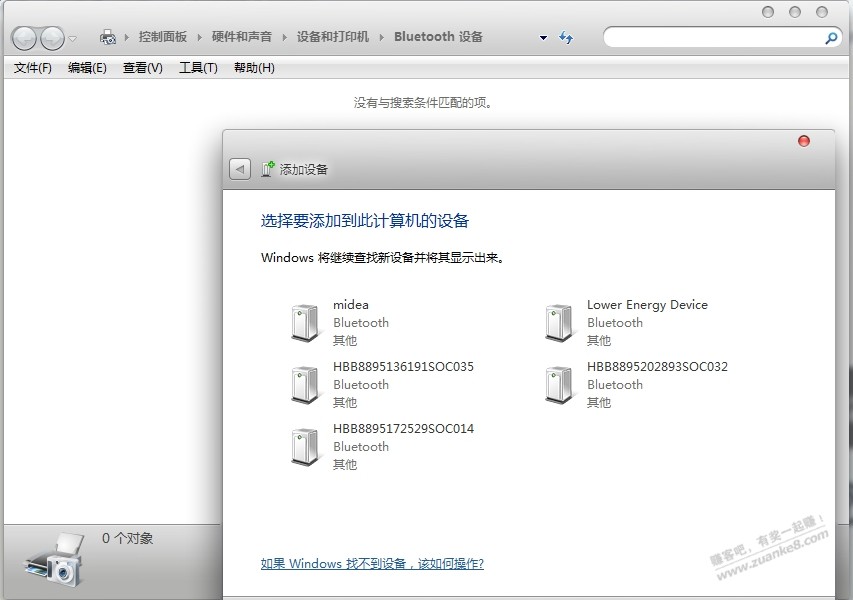The image size is (853, 600).
Task: Click into the explorer search box
Action: click(713, 38)
